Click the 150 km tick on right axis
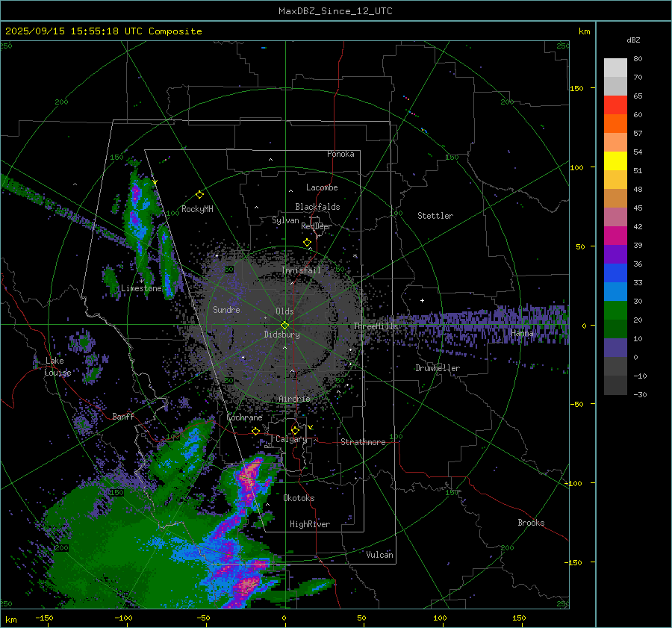The width and height of the screenshot is (672, 628). pos(577,88)
